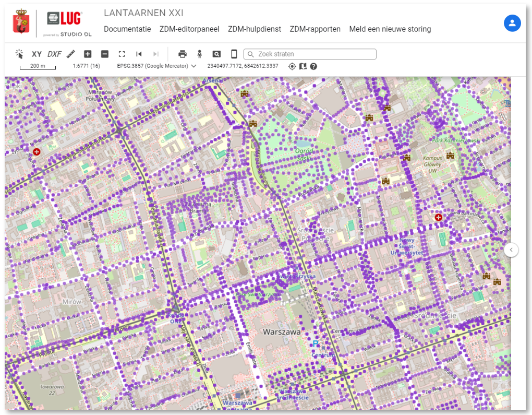Print the map with printer icon
The width and height of the screenshot is (532, 415).
tap(183, 54)
